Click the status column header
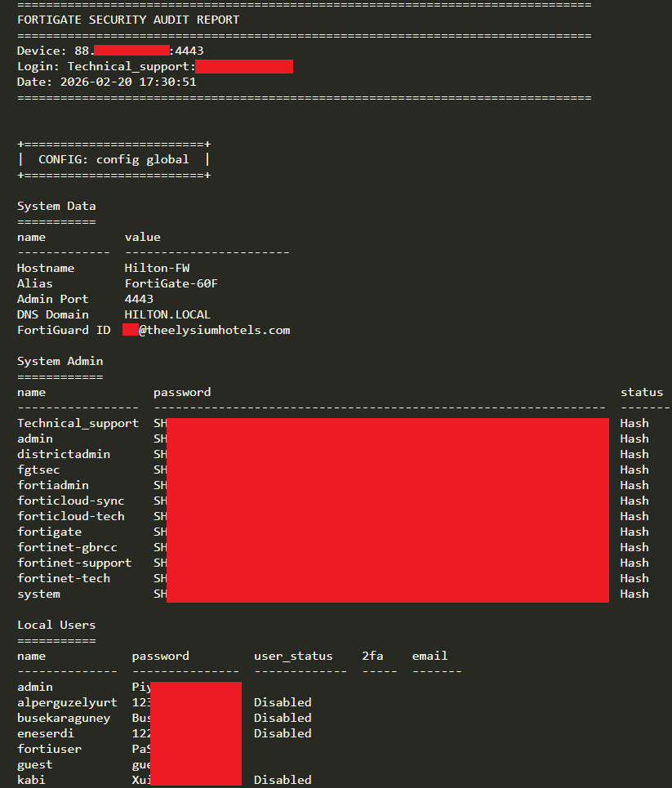672x788 pixels. pos(641,393)
